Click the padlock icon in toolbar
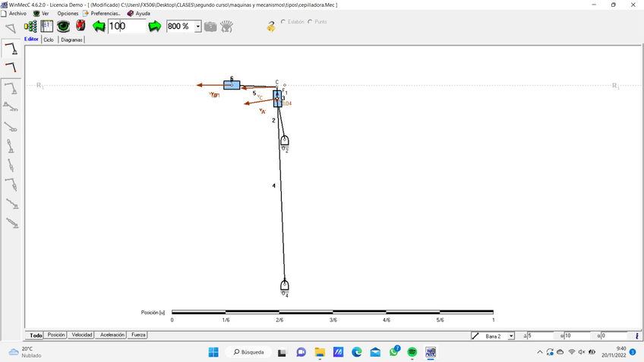The width and height of the screenshot is (644, 362). 271,27
